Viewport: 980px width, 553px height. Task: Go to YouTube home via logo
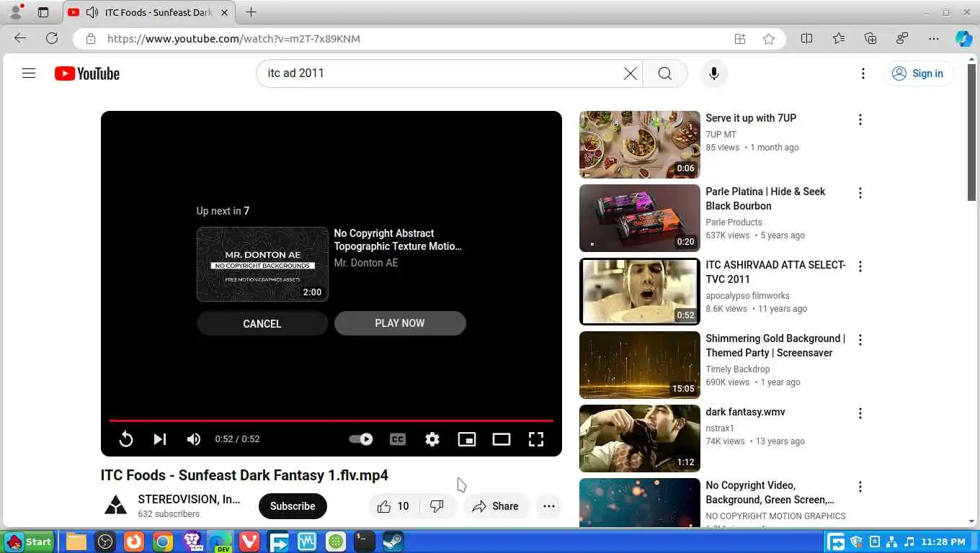point(86,73)
